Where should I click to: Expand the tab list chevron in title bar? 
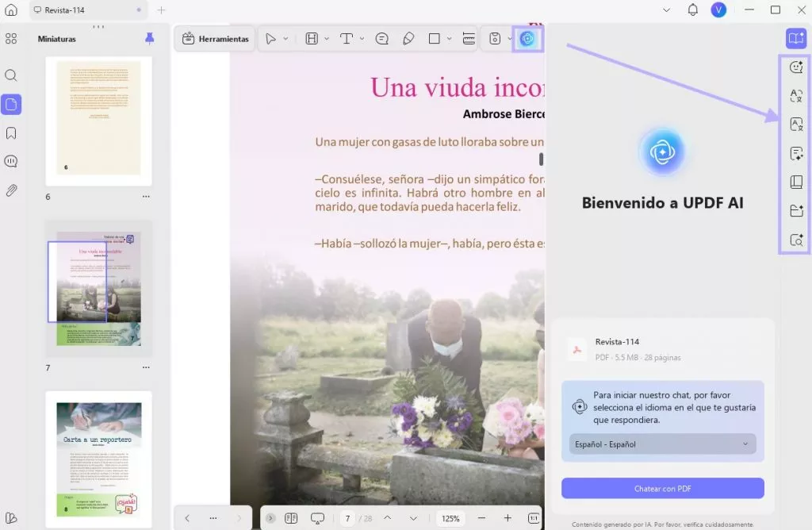[x=666, y=10]
